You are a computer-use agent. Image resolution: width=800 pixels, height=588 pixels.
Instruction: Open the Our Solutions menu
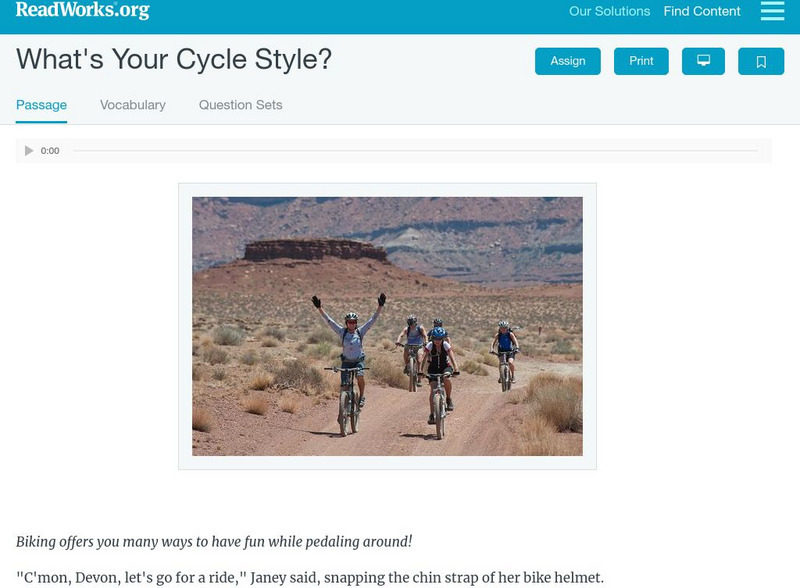(x=609, y=12)
